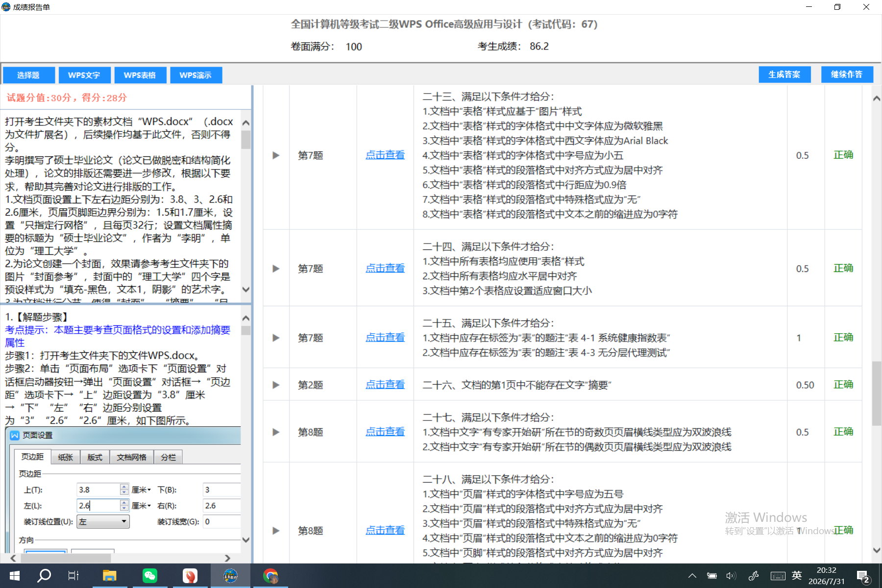
Task: Switch the 英 input method indicator
Action: pos(797,575)
